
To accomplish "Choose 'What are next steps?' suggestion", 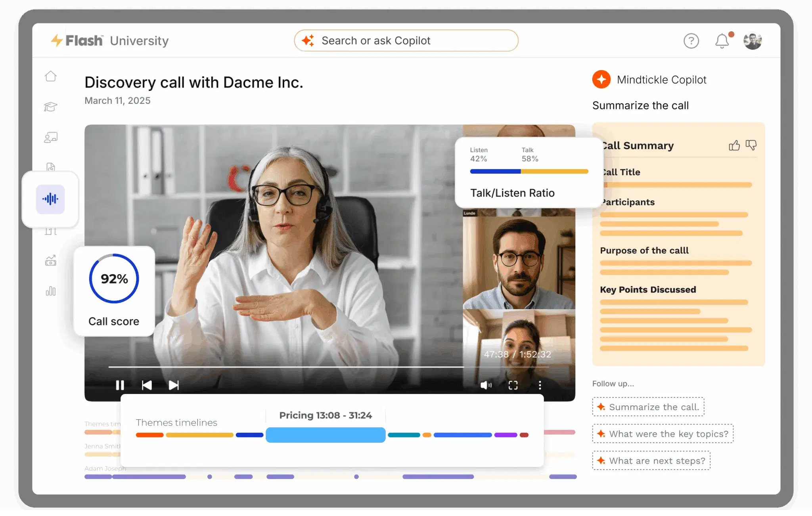I will pos(651,461).
